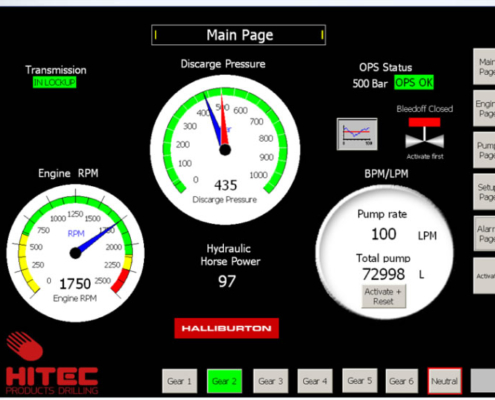Click the IN LOCKUP transmission indicator
The height and width of the screenshot is (400, 495).
[x=55, y=82]
